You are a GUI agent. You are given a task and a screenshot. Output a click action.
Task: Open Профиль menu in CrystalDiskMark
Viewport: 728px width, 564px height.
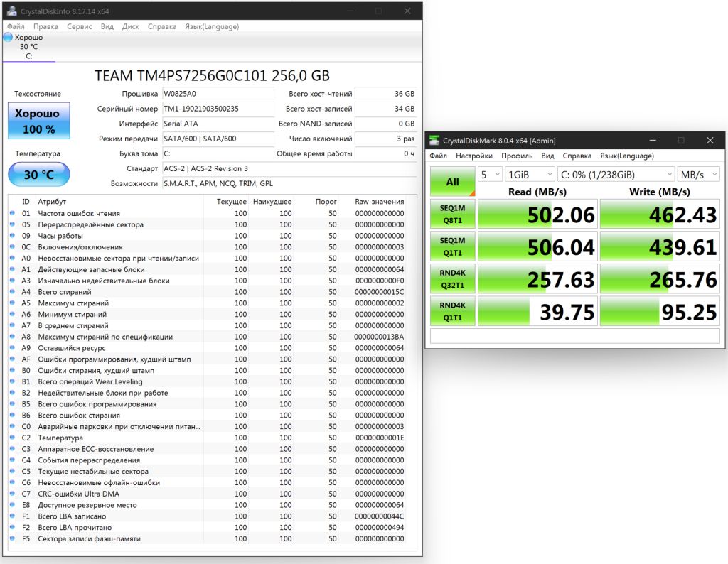517,156
